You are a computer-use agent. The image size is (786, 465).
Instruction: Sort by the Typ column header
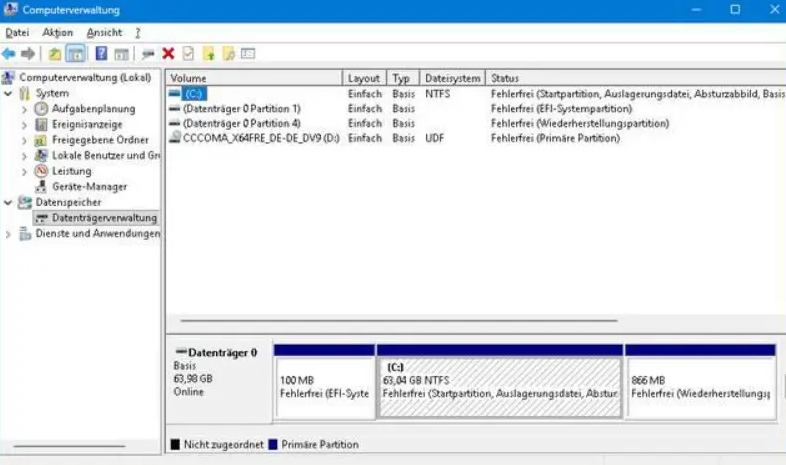(x=403, y=78)
